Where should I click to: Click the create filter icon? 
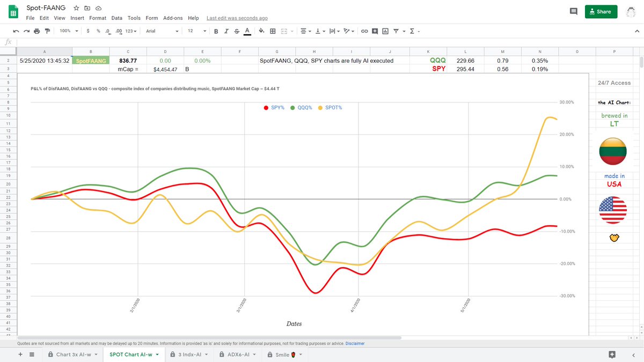(396, 31)
